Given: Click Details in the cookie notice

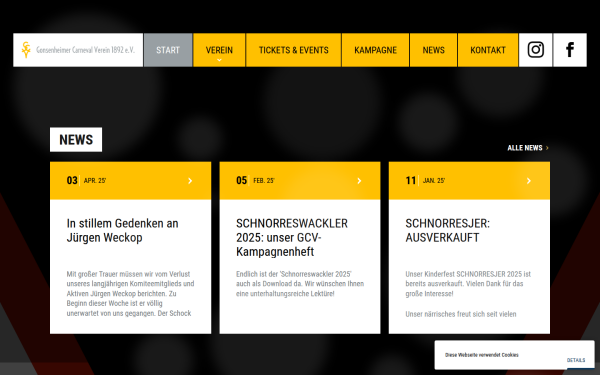Looking at the screenshot, I should point(576,360).
